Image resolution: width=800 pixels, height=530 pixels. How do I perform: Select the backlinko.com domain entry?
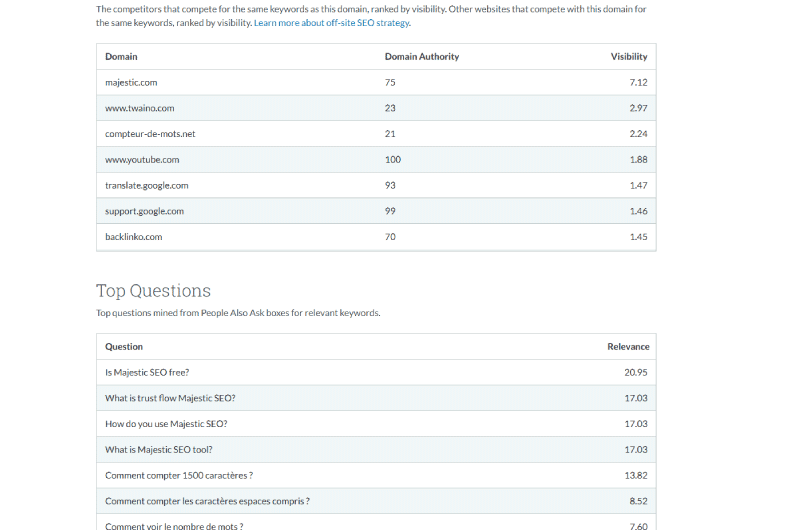pyautogui.click(x=134, y=237)
